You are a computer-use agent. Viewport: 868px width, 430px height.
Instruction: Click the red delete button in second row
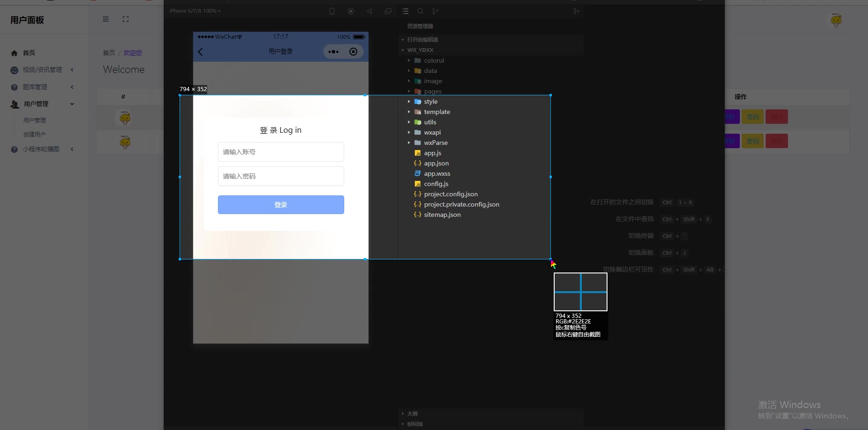(777, 141)
